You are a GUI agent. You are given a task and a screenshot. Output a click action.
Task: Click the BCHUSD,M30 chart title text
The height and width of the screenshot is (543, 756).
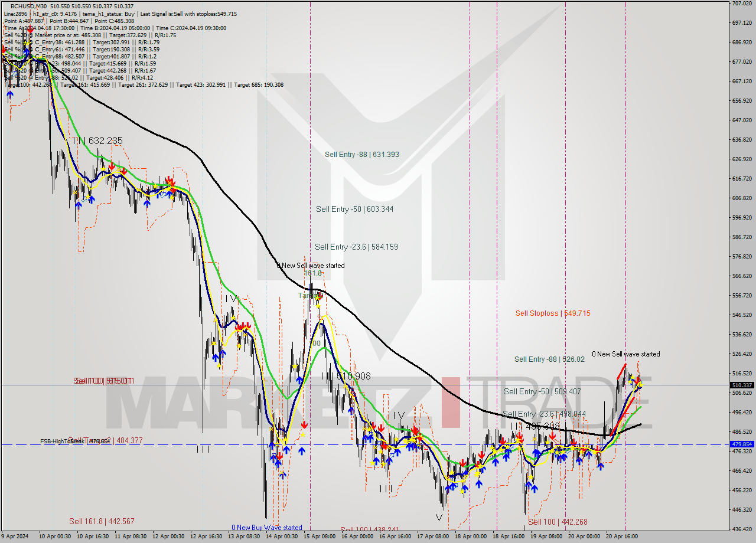coord(28,6)
